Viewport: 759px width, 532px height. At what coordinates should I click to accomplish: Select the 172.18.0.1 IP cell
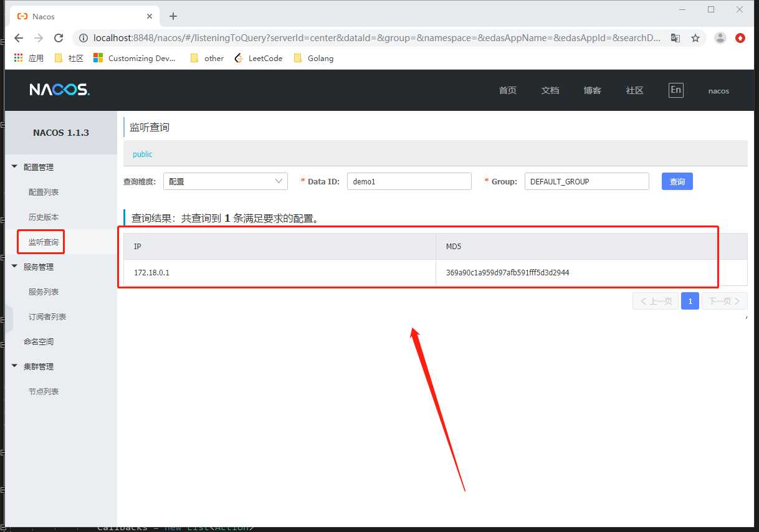coord(280,272)
